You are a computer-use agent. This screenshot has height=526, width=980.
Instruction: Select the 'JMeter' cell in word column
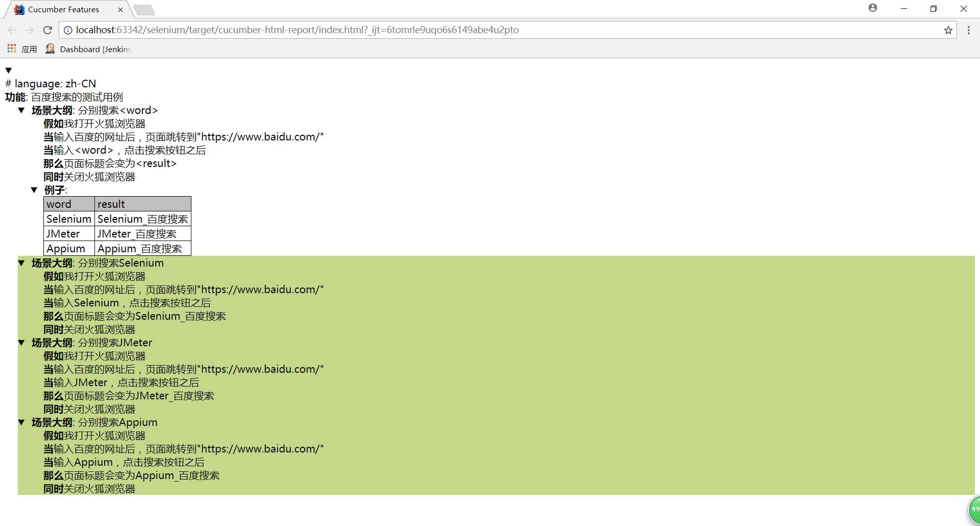69,233
